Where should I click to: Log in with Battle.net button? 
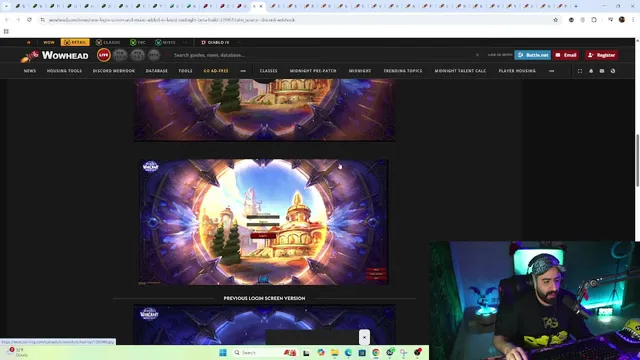[x=533, y=55]
